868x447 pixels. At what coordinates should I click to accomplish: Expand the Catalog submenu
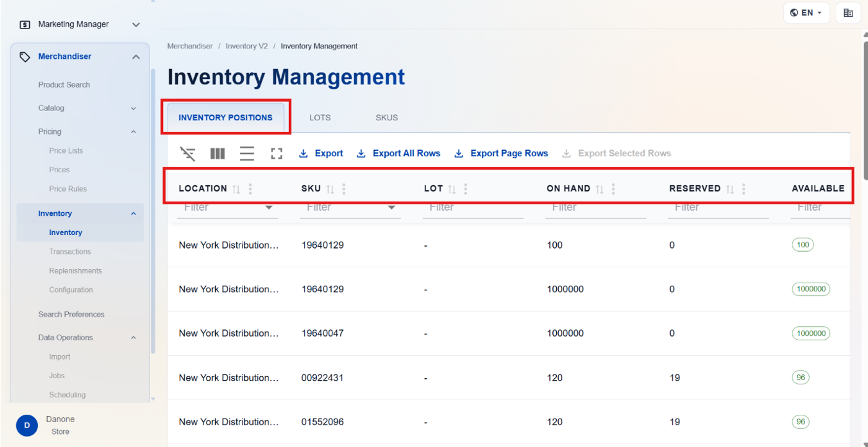(x=133, y=108)
